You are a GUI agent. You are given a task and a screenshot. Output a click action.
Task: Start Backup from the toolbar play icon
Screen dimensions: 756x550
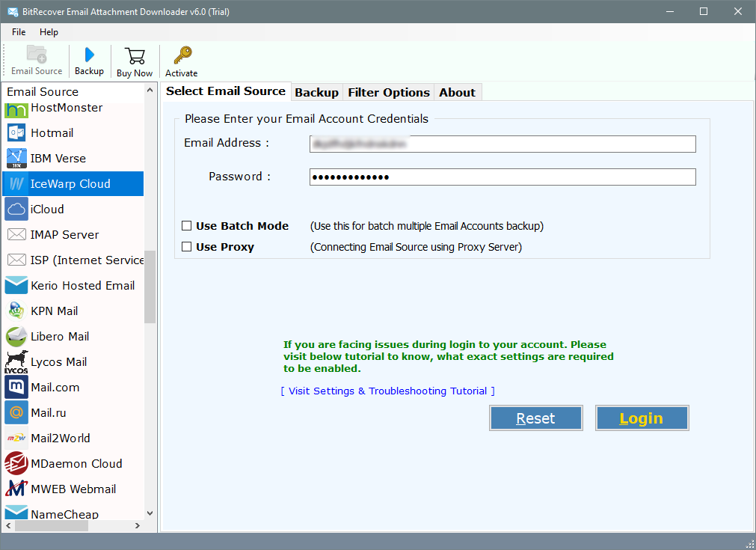(89, 55)
